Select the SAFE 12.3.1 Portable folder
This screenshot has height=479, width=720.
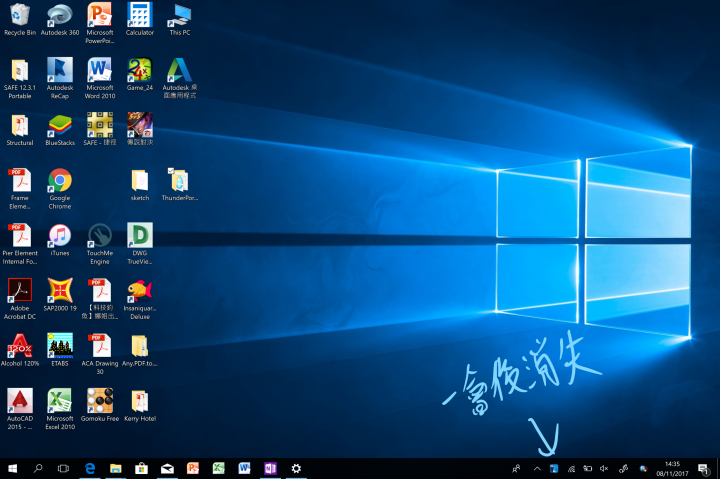coord(19,78)
